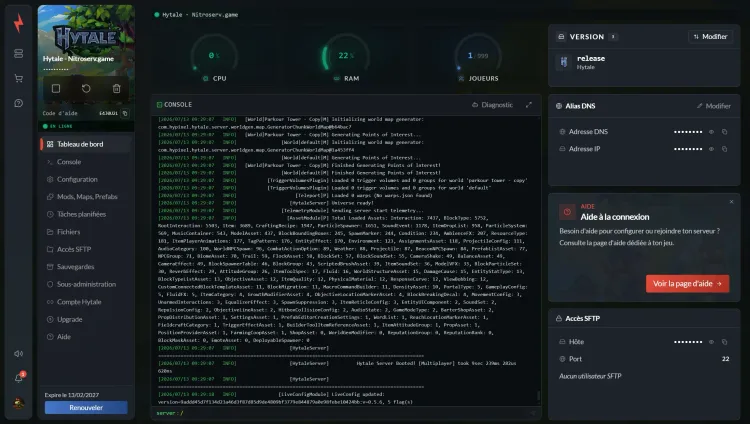Open the notifications bell icon
The width and height of the screenshot is (750, 424).
pos(19,378)
